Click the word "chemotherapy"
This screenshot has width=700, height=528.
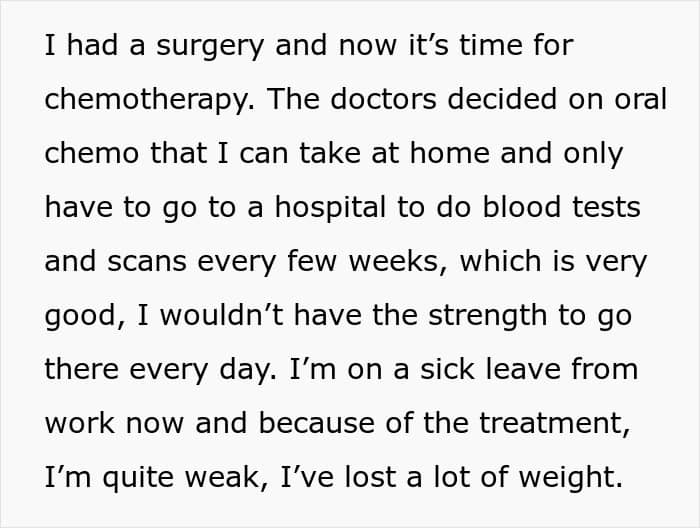click(x=136, y=101)
